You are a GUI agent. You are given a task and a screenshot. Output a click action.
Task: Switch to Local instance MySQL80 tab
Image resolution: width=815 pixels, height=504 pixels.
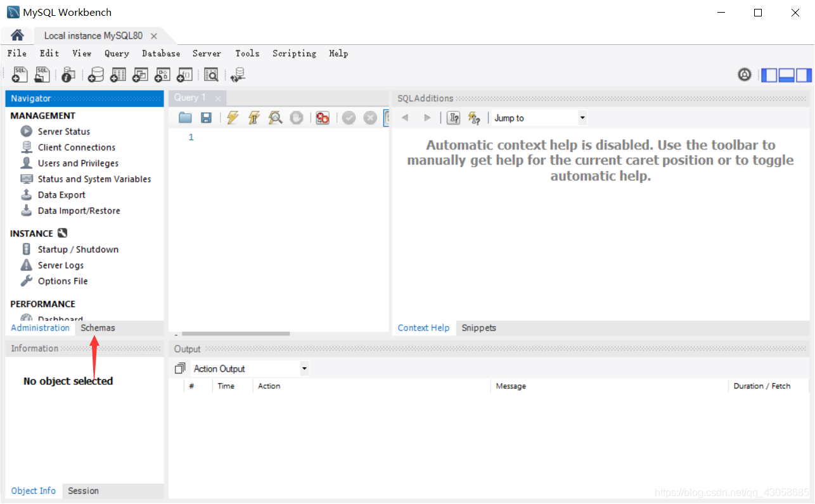(93, 36)
